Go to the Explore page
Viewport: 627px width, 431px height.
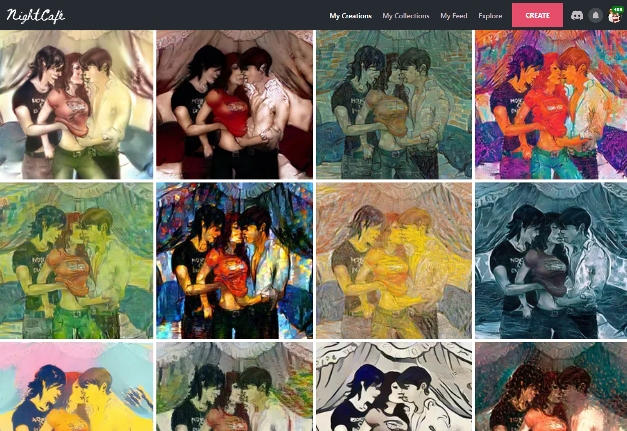pos(490,16)
